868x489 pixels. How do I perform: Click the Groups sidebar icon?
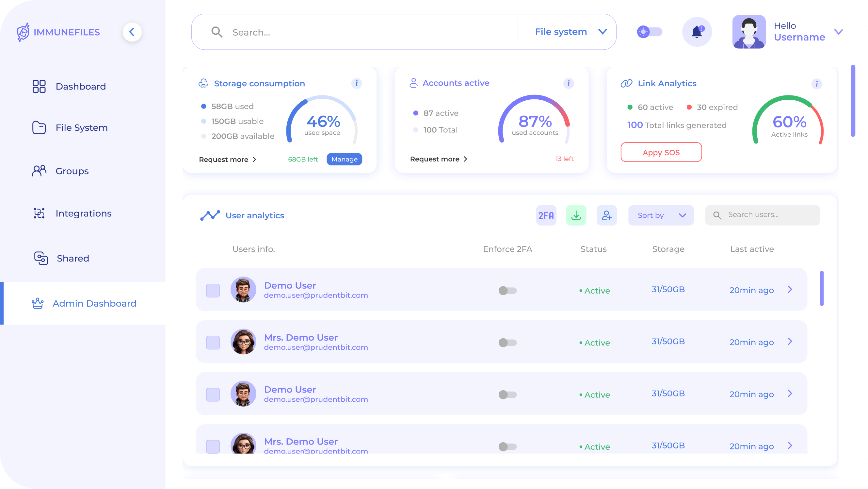pyautogui.click(x=39, y=171)
